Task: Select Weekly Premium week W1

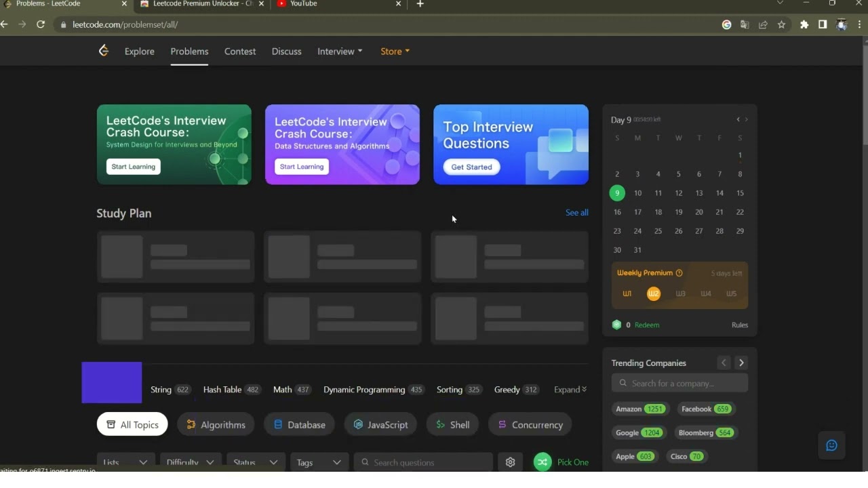Action: coord(627,293)
